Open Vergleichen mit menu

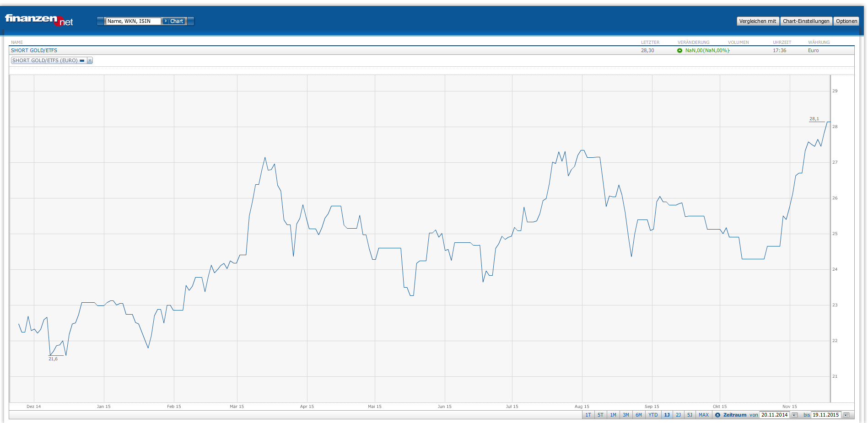(758, 21)
